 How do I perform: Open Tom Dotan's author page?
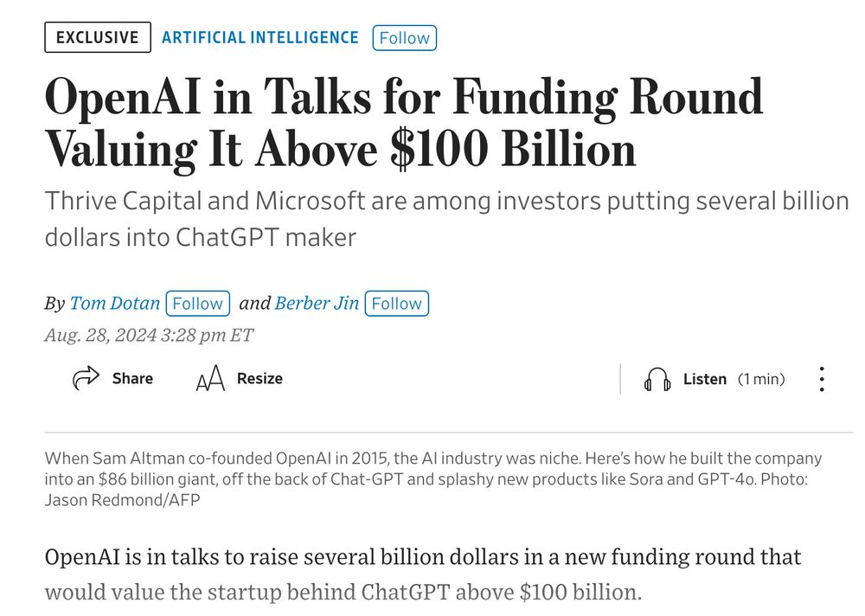click(x=115, y=304)
